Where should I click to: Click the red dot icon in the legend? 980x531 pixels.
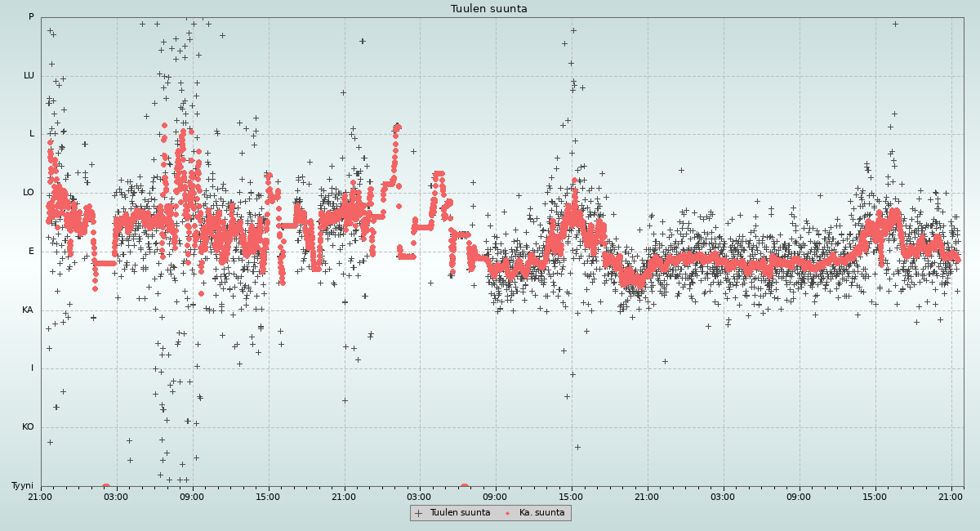coord(508,513)
